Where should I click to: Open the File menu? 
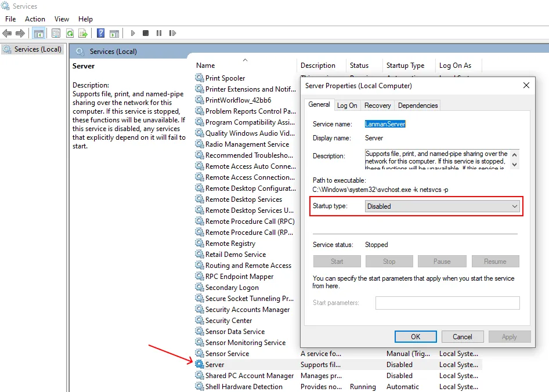coord(10,19)
